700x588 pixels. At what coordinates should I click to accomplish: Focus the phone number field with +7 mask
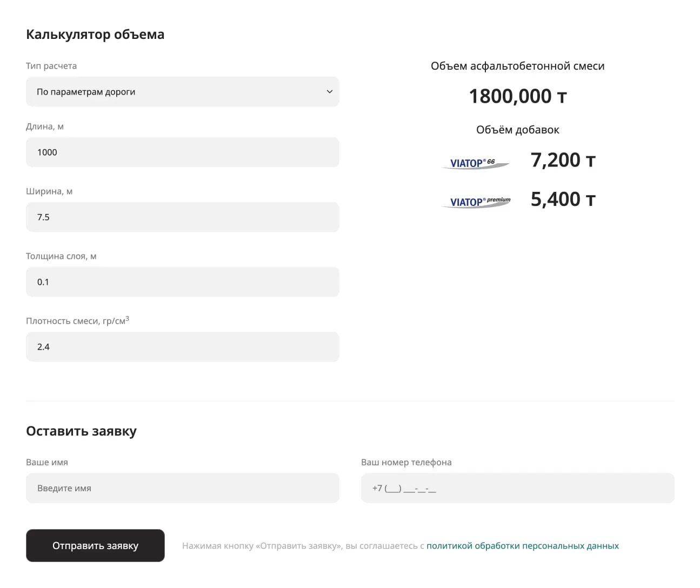click(x=517, y=489)
